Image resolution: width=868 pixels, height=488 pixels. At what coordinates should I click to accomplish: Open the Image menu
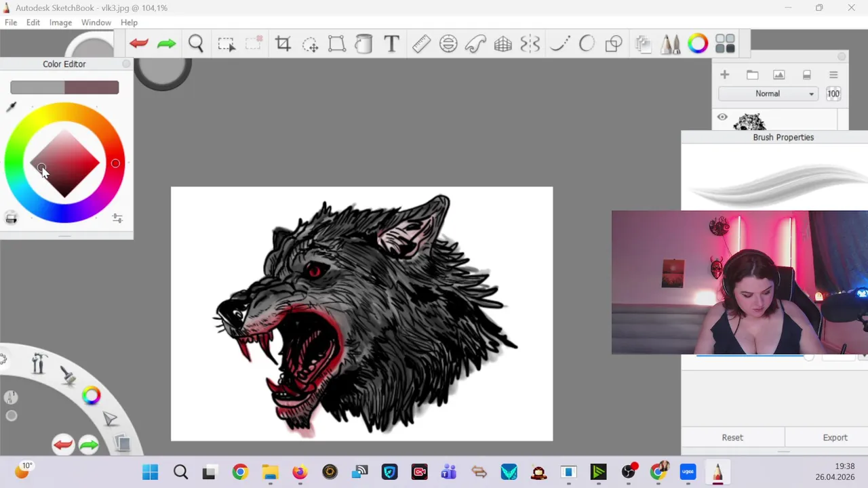pos(60,22)
